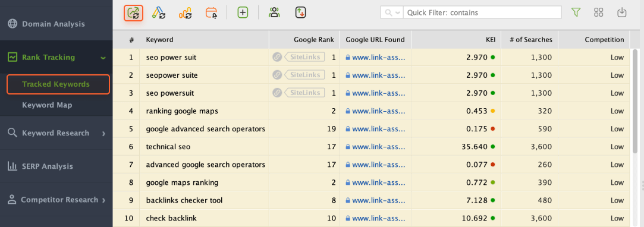Click searches value 480
644x227 pixels.
546,200
